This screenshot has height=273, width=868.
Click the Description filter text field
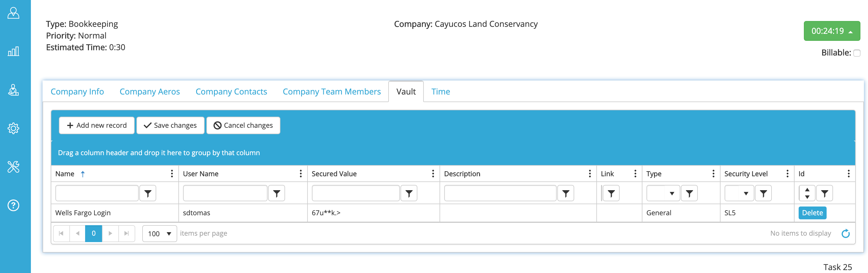(x=500, y=193)
